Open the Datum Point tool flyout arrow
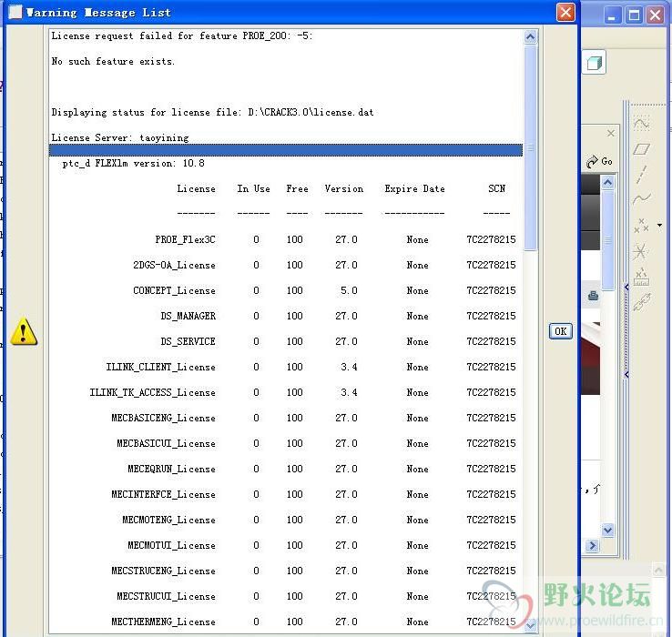 tap(659, 225)
